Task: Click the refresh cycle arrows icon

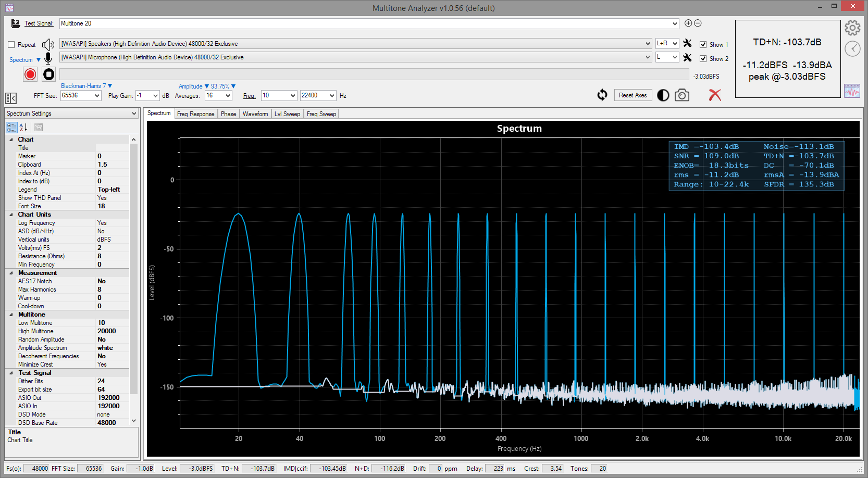Action: pyautogui.click(x=602, y=95)
